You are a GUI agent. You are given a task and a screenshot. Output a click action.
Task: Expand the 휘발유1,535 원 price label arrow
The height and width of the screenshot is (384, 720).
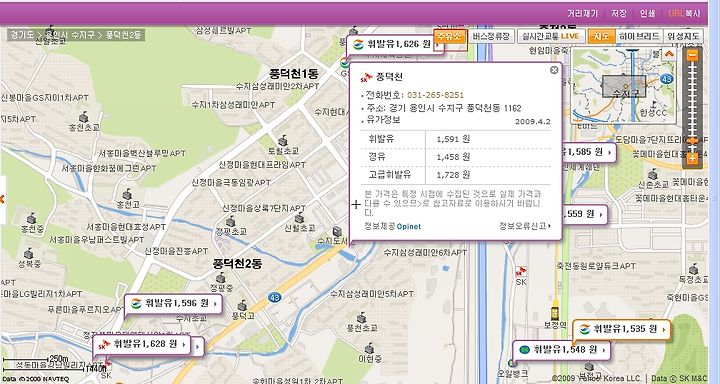click(x=664, y=329)
